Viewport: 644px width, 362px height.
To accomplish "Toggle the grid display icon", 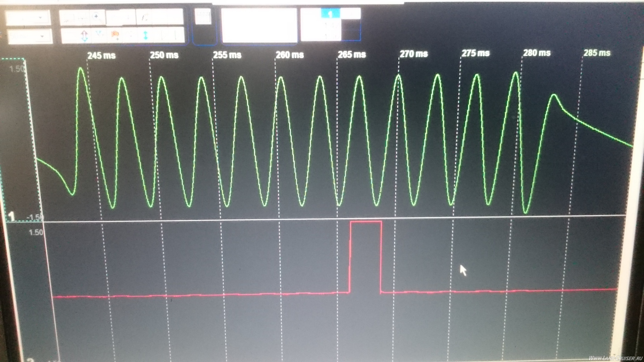I will pos(203,16).
